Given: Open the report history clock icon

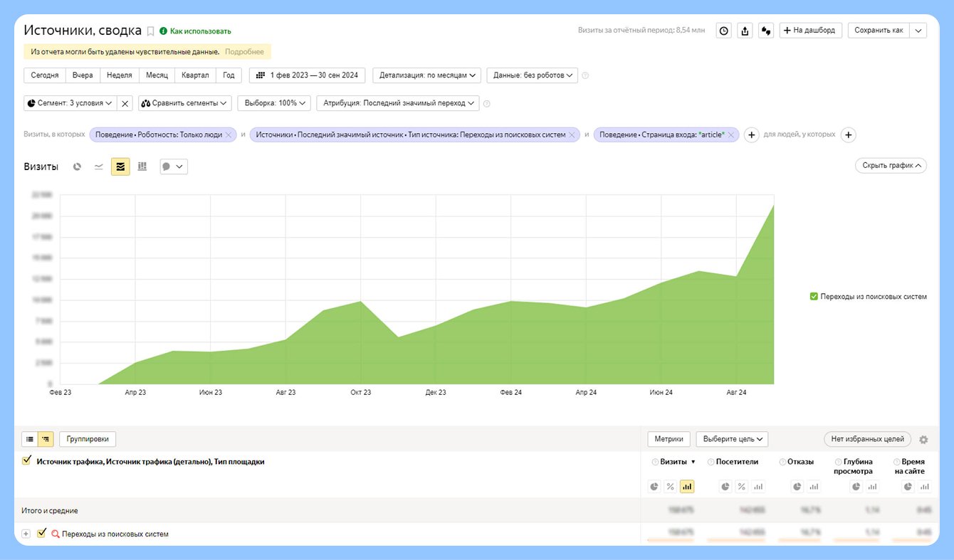Looking at the screenshot, I should (x=723, y=31).
